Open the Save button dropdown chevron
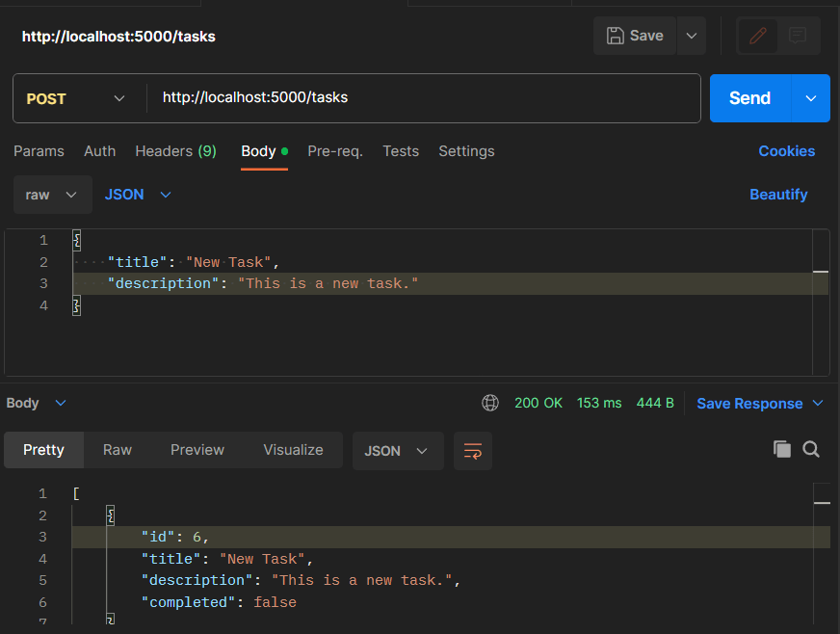This screenshot has height=634, width=840. 691,36
